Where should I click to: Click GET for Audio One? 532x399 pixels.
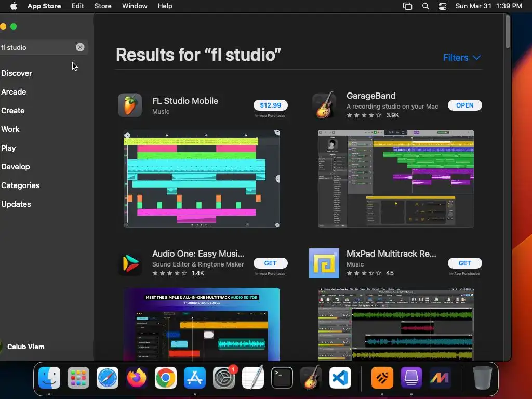(270, 263)
